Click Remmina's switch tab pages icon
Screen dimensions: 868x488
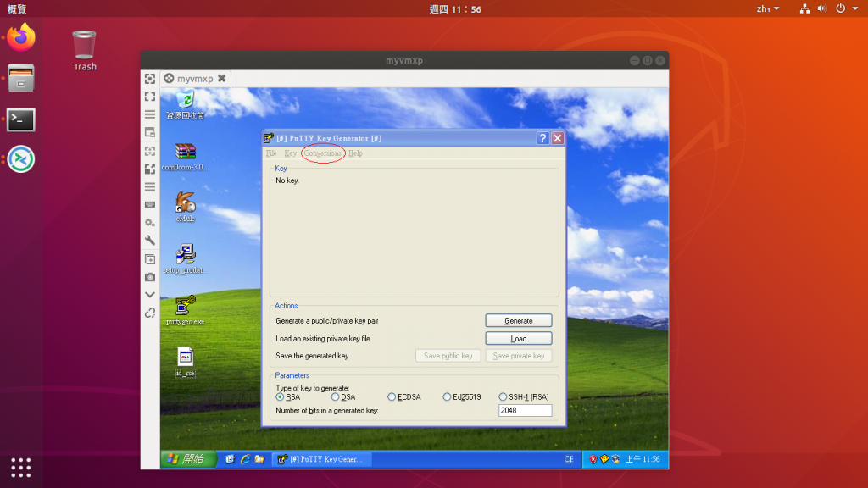[x=150, y=133]
